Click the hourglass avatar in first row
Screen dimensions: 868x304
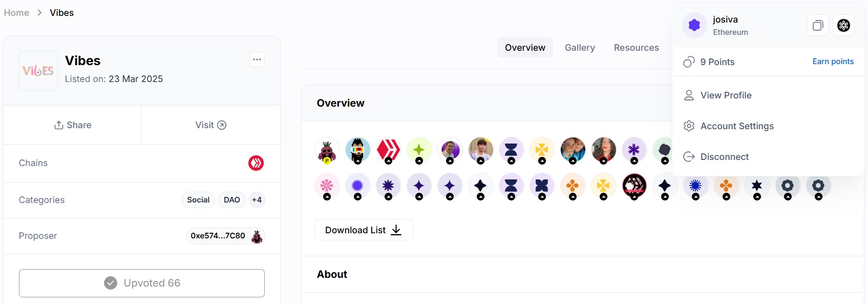[511, 150]
